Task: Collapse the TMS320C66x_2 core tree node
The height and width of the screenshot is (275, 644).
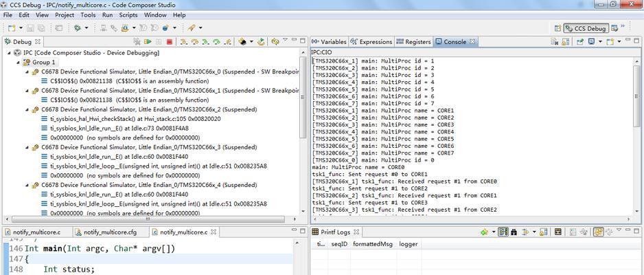Action: pyautogui.click(x=27, y=110)
